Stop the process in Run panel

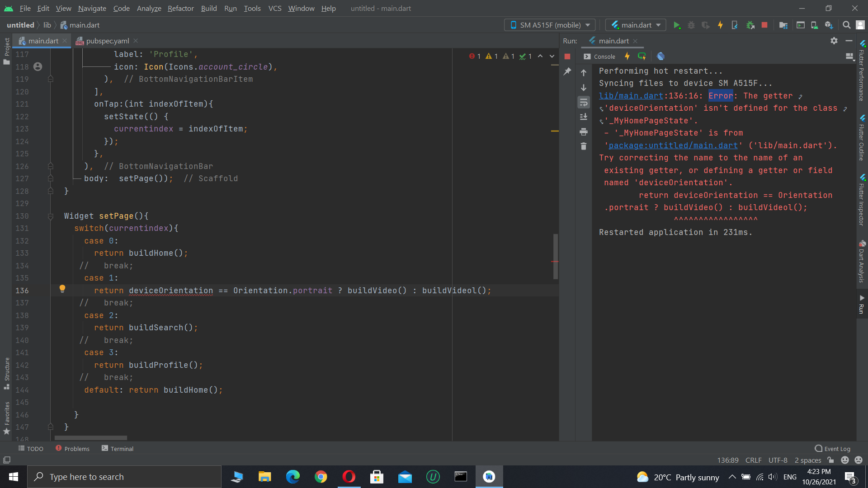click(567, 56)
